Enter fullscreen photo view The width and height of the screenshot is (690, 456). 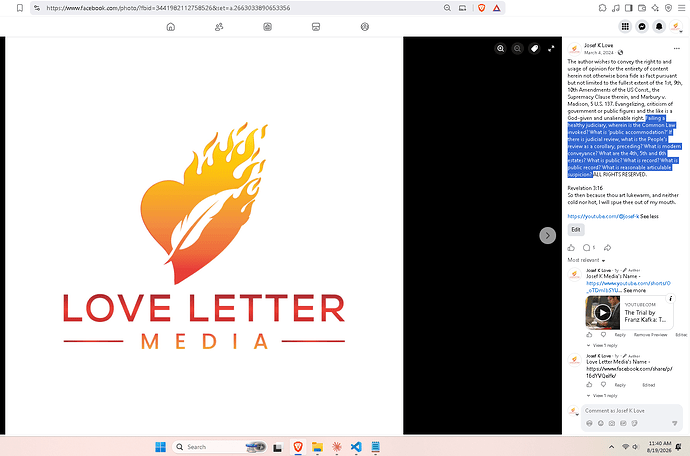click(x=551, y=48)
